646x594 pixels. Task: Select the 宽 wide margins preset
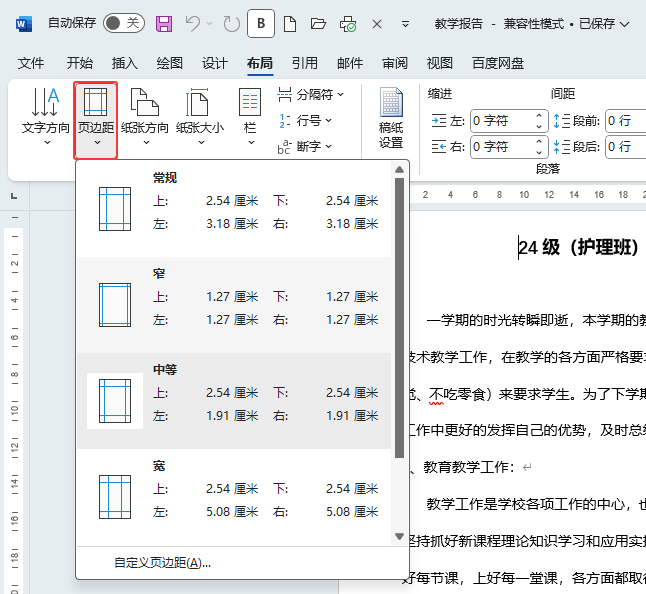[234, 497]
